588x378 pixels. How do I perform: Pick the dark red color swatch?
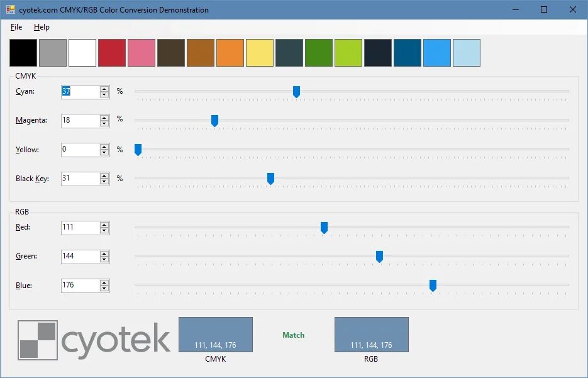112,53
